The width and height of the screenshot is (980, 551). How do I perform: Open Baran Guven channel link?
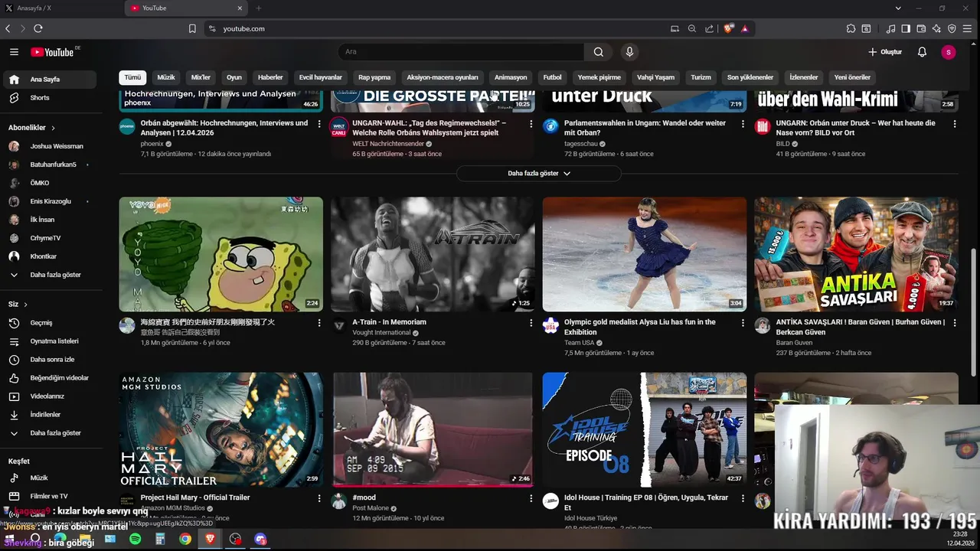click(794, 343)
